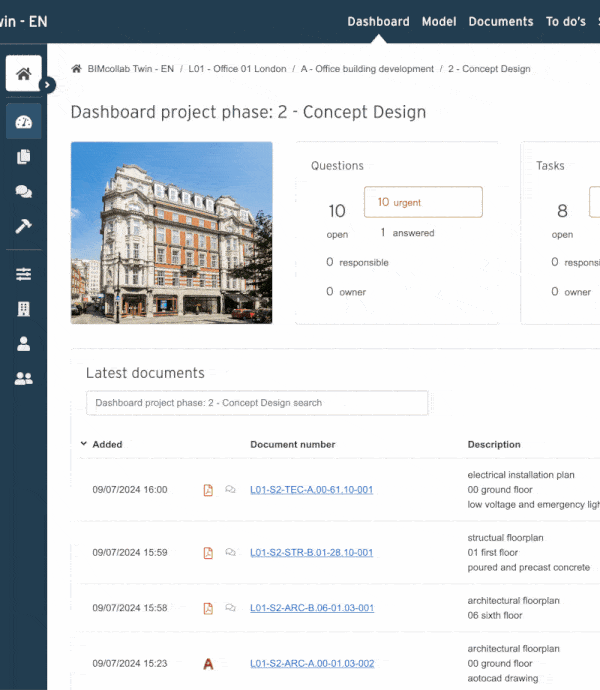Screen dimensions: 600x690
Task: Go to A - Office building development breadcrumb
Action: (x=367, y=69)
